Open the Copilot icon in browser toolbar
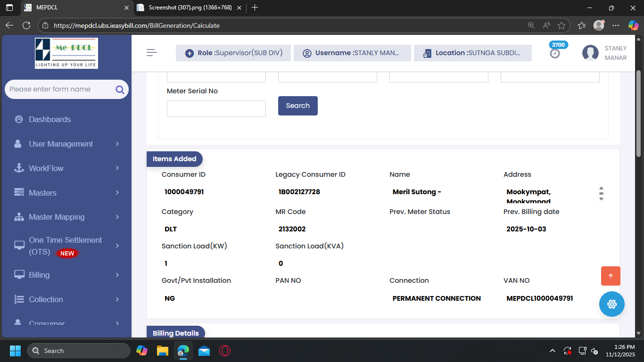 (x=633, y=25)
